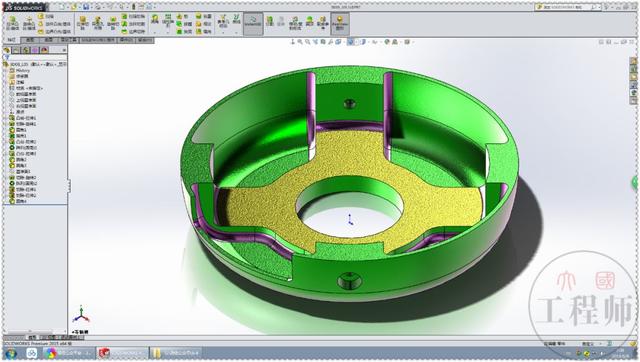Open View Settings in heads-up toolbar
This screenshot has width=640, height=362.
(407, 42)
